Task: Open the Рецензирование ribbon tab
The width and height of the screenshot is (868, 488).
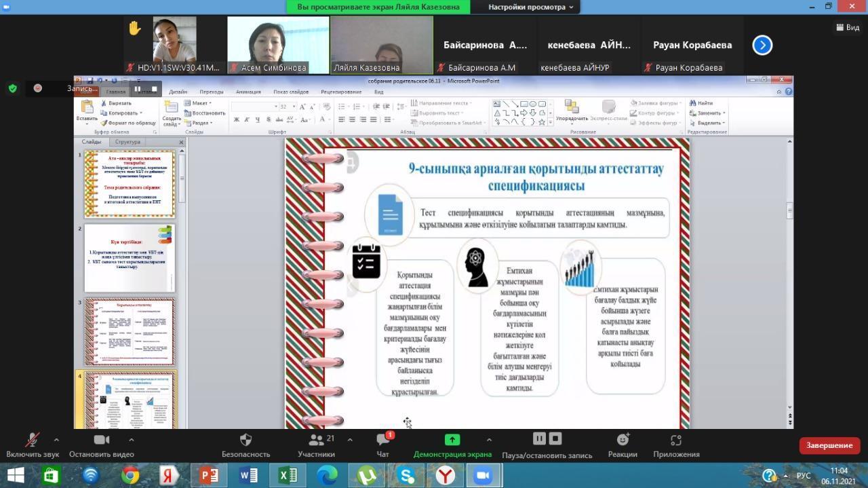Action: (x=341, y=92)
